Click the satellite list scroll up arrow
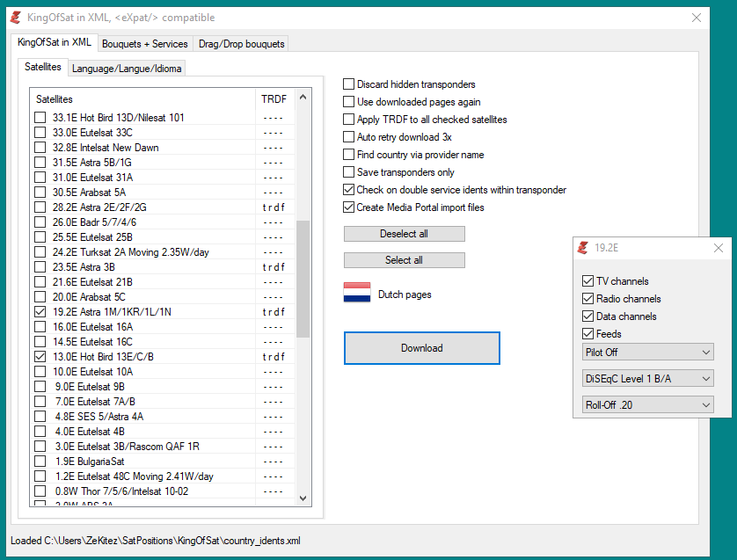This screenshot has width=737, height=560. pos(303,98)
